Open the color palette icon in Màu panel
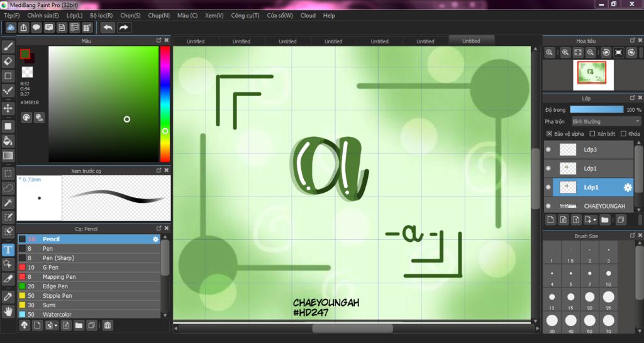 coord(26,117)
